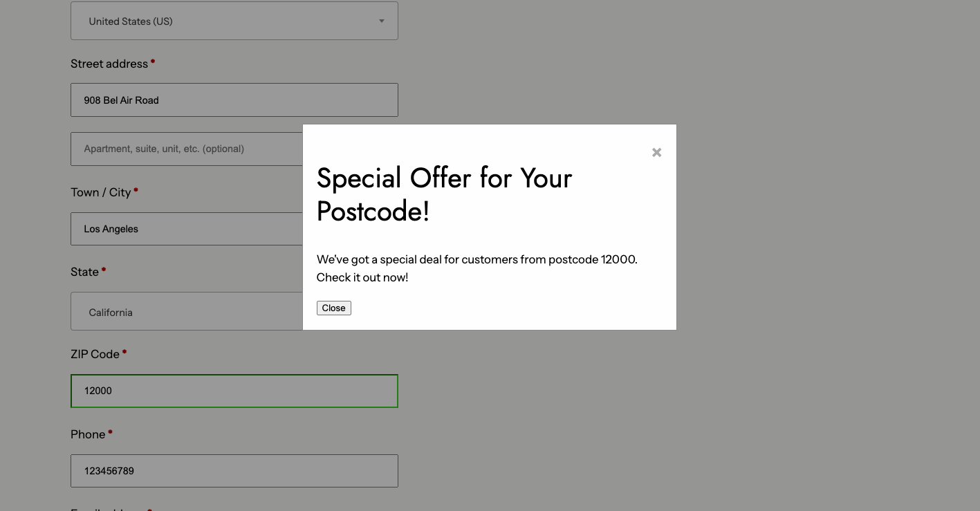980x511 pixels.
Task: Click the ZIP Code label
Action: (95, 354)
